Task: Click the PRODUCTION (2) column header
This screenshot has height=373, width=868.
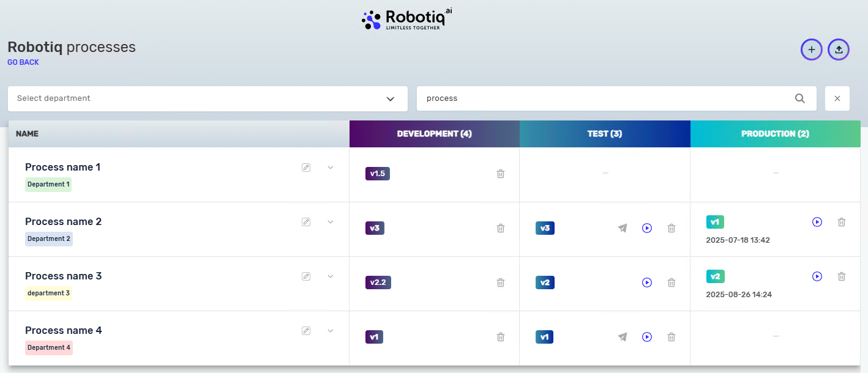Action: point(775,134)
